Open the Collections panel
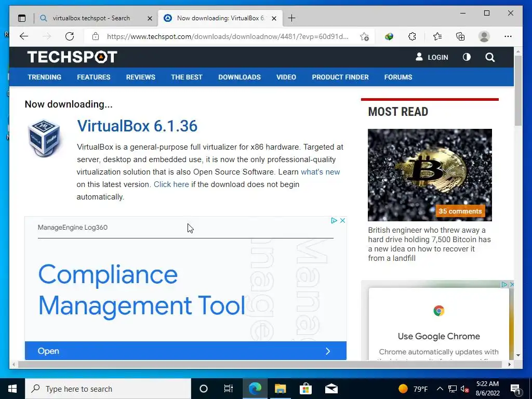 point(460,36)
